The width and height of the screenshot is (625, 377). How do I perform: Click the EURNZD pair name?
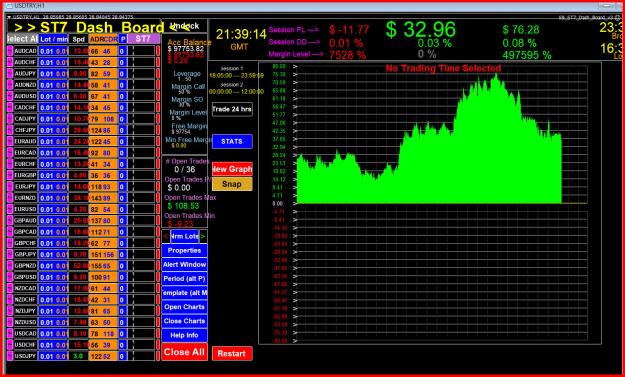click(25, 198)
